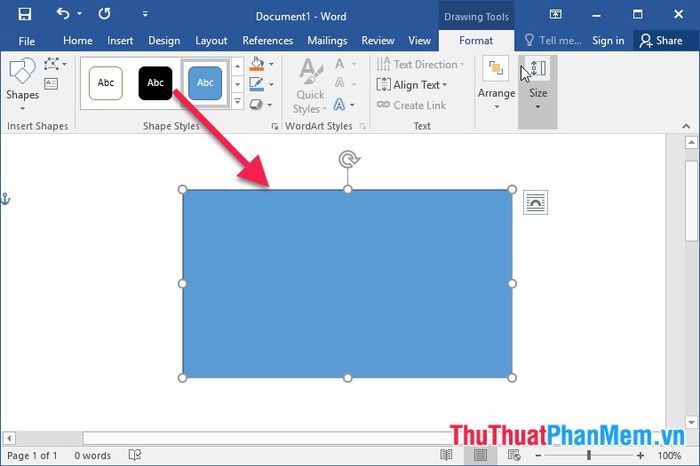Click Page 1 of 1 in status bar
The image size is (700, 466).
pos(32,456)
